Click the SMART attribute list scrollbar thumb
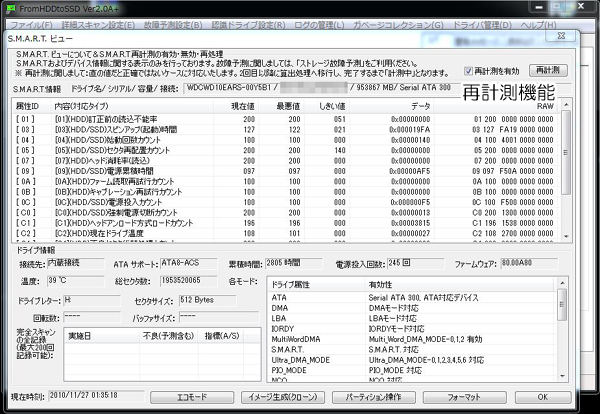600x414 pixels. pyautogui.click(x=566, y=152)
